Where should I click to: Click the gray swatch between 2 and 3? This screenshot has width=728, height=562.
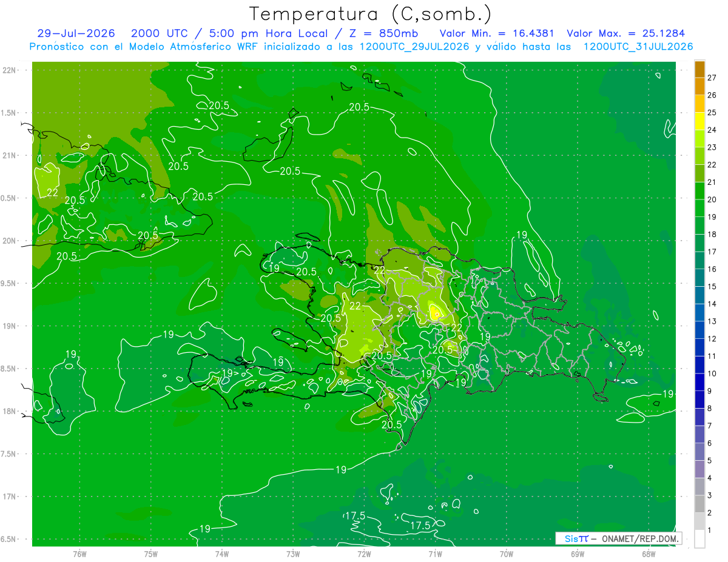[x=699, y=504]
